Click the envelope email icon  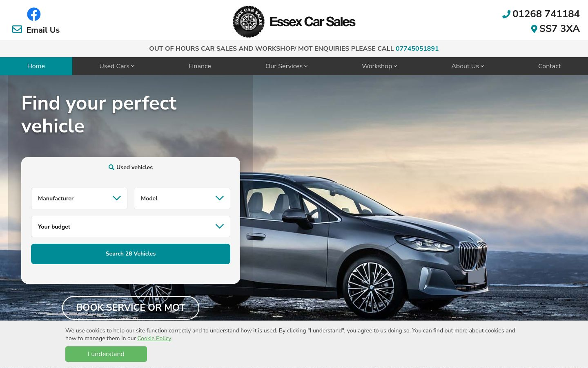(17, 29)
